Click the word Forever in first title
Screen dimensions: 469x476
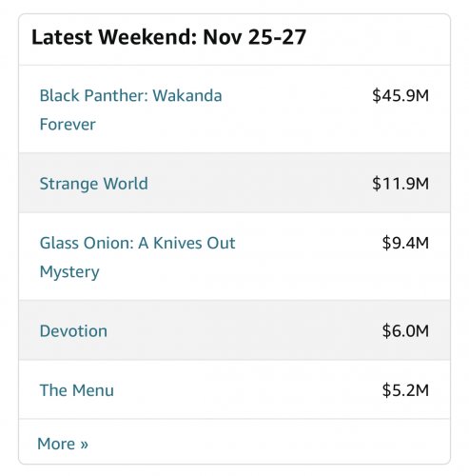[x=68, y=124]
